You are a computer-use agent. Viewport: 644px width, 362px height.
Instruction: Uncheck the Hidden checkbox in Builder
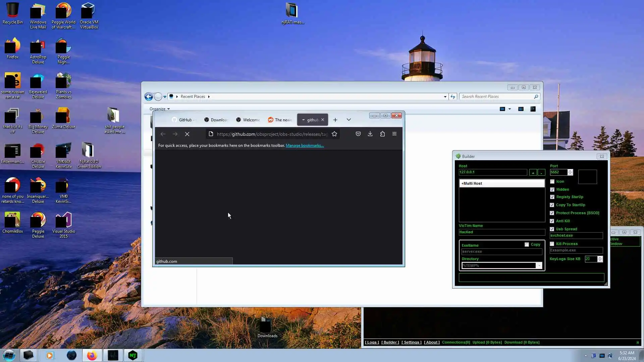(552, 190)
